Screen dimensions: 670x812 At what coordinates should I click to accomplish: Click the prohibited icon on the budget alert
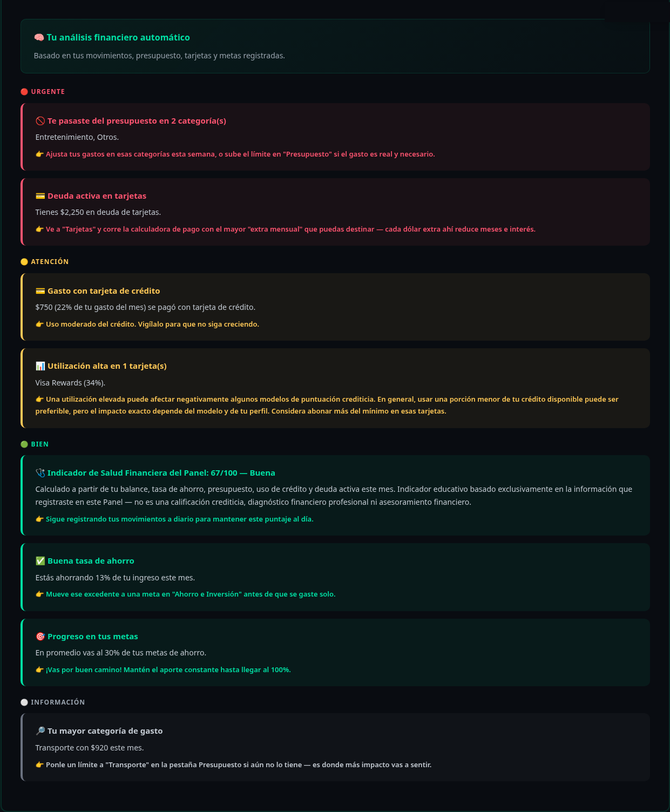40,121
